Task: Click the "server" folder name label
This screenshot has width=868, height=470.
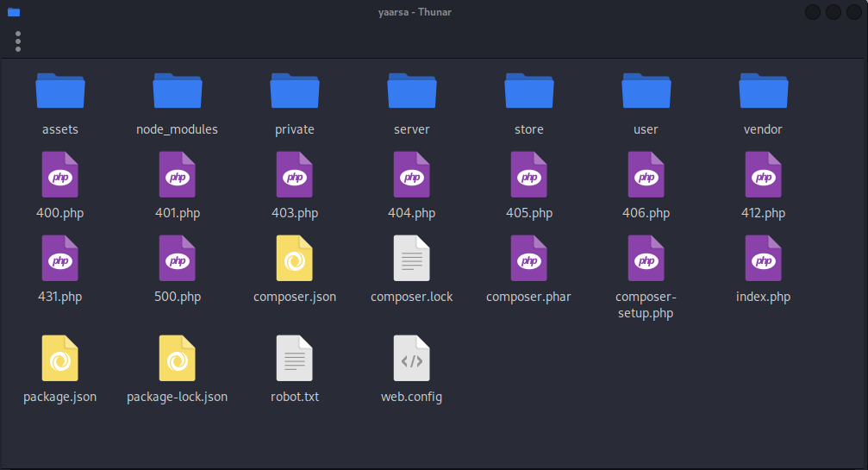Action: coord(412,129)
